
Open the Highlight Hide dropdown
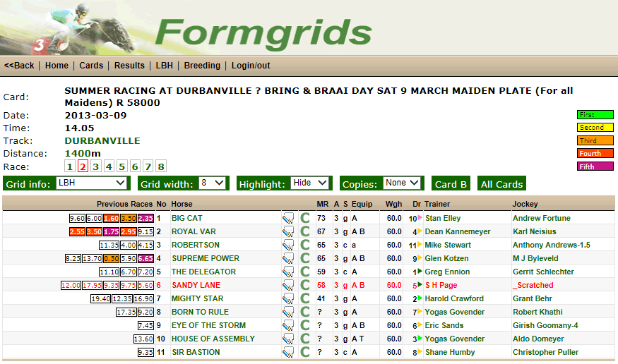(310, 183)
